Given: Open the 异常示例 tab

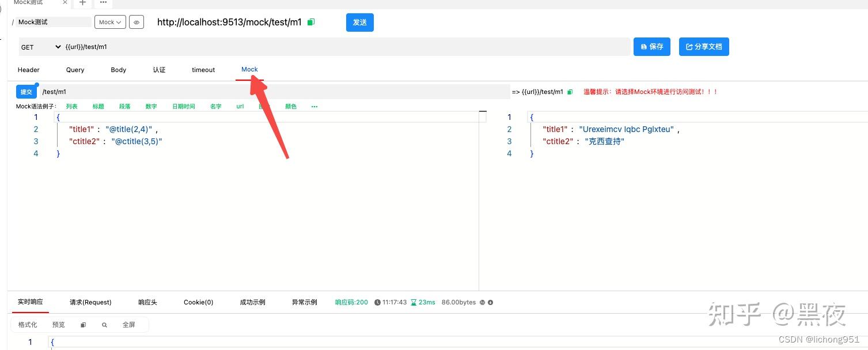Looking at the screenshot, I should (x=304, y=302).
